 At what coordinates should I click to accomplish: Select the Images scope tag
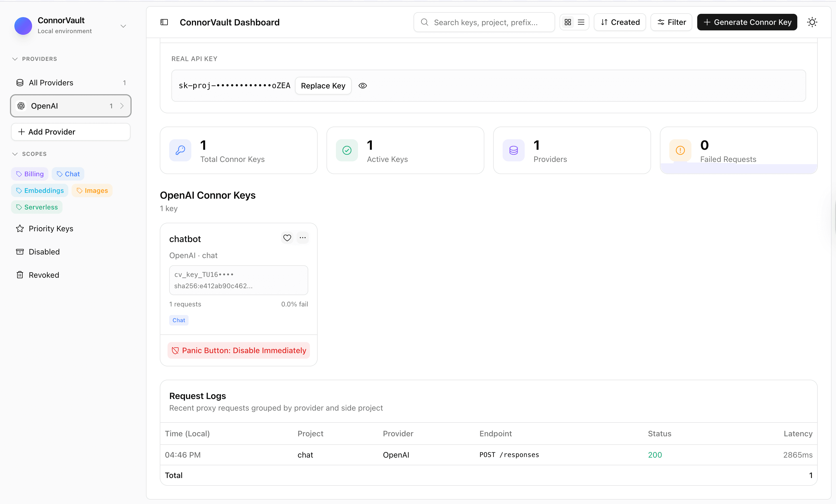point(92,191)
